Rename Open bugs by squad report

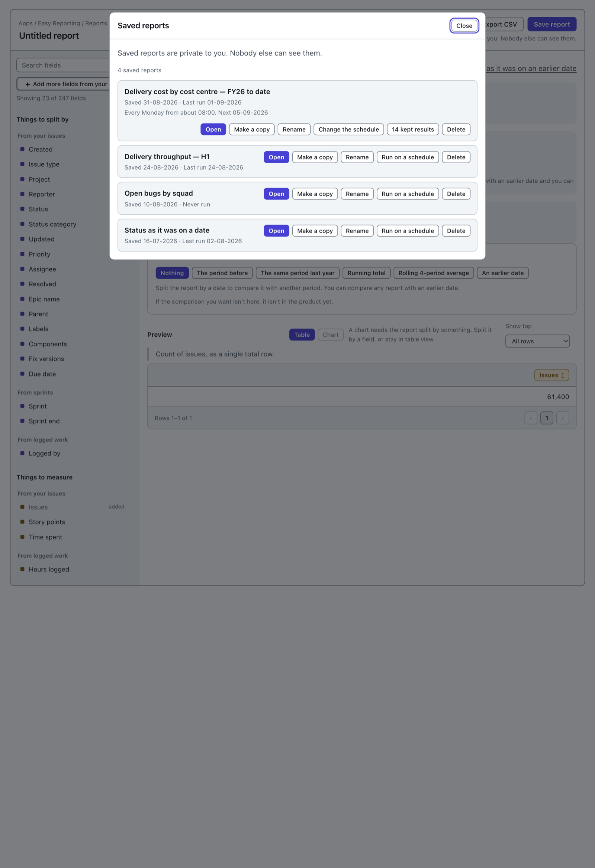tap(357, 194)
